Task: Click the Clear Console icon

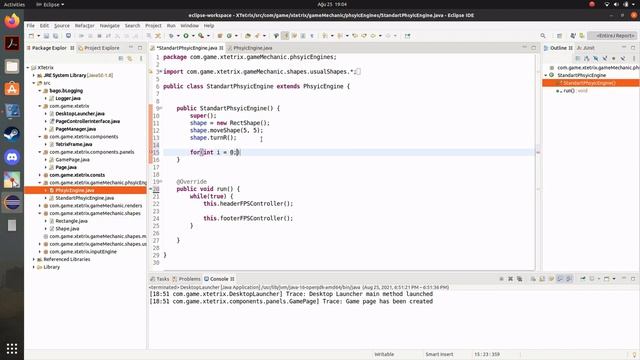Action: tap(533, 279)
